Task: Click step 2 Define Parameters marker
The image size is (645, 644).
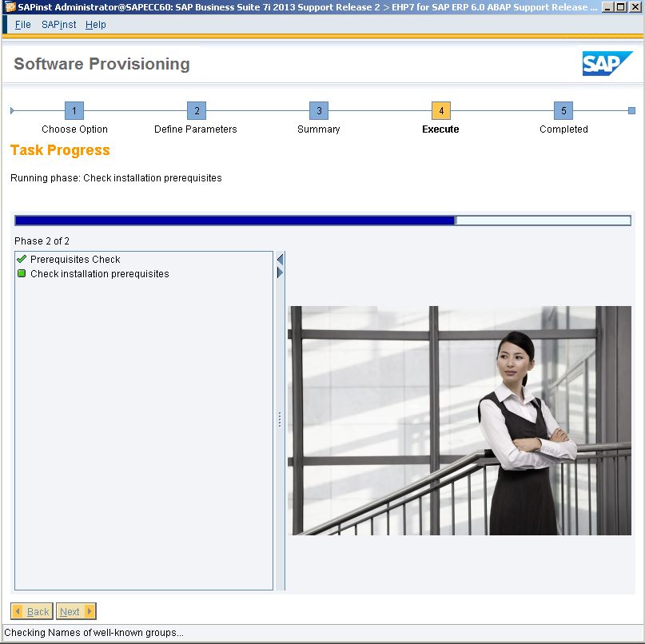Action: [197, 110]
